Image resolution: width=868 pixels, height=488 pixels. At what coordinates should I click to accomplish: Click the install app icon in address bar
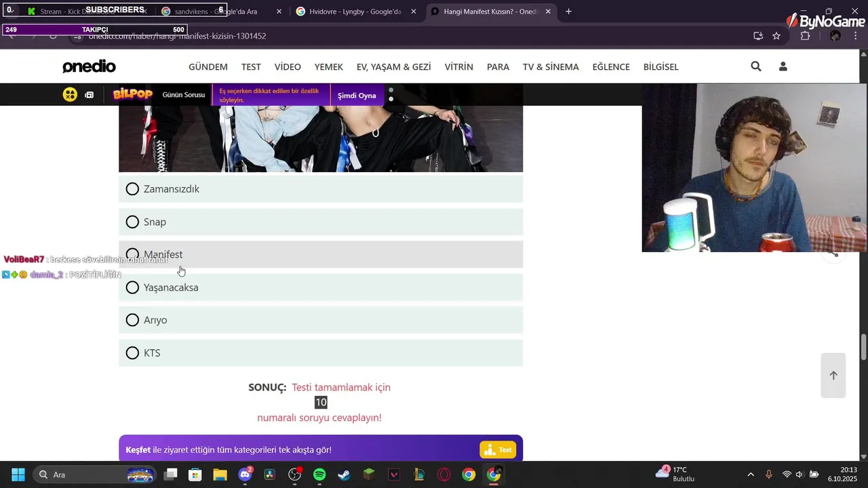coord(758,36)
